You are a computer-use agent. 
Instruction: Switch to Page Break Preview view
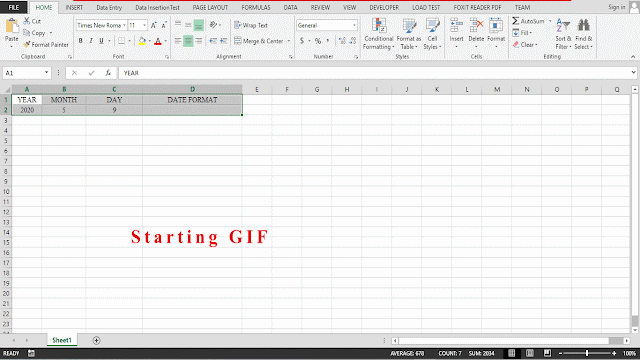coord(547,353)
